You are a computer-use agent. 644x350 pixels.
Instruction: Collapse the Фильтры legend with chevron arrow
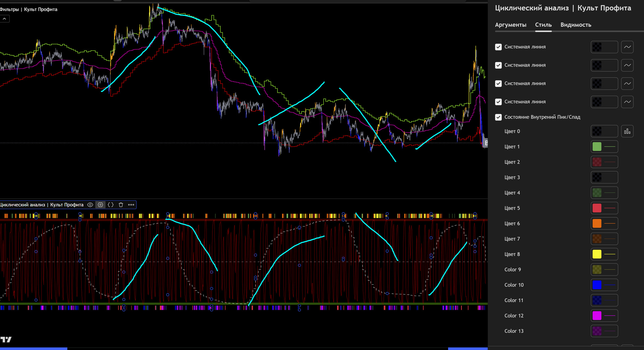(x=4, y=19)
